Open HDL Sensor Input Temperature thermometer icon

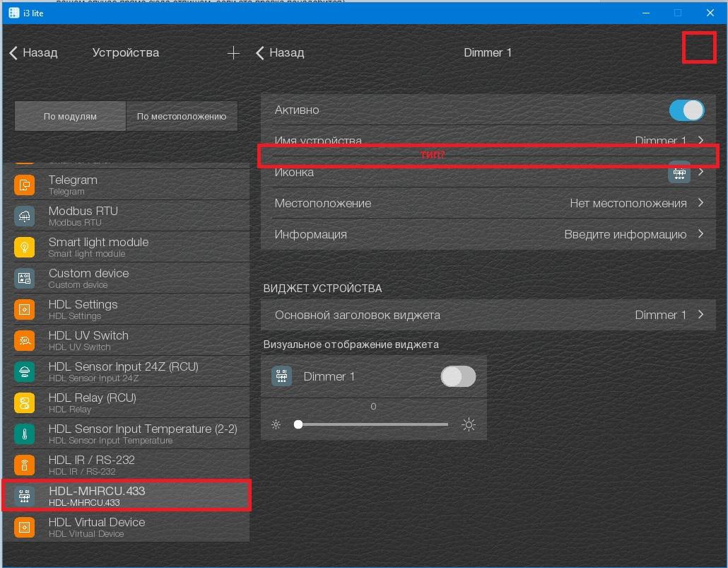point(25,434)
